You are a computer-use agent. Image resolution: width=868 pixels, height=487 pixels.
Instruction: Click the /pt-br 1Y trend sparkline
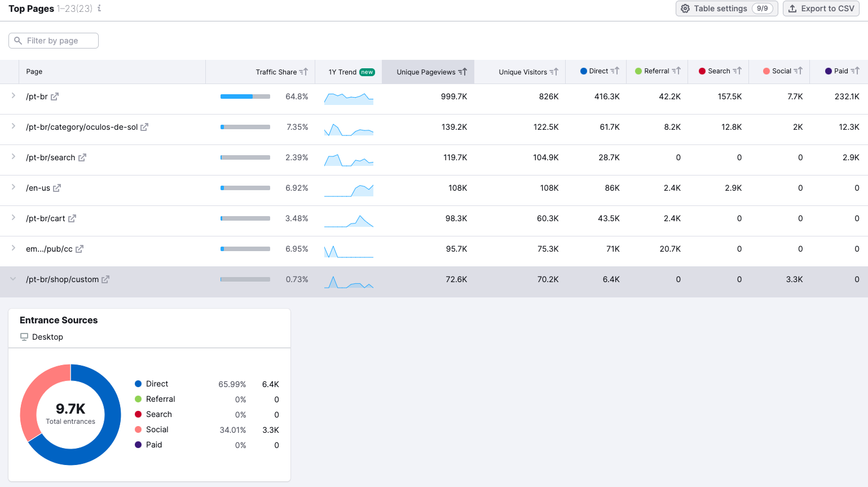349,99
